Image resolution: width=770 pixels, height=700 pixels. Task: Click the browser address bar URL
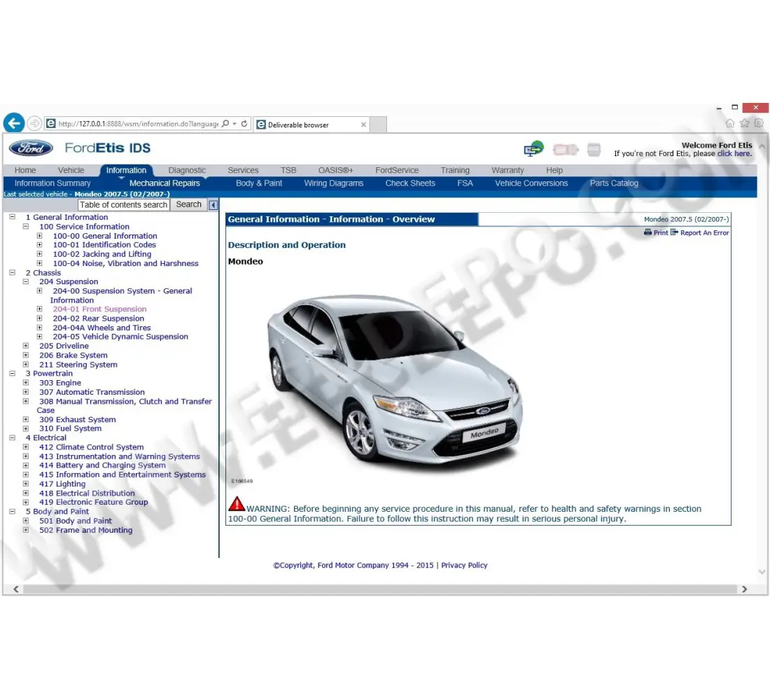[x=138, y=124]
